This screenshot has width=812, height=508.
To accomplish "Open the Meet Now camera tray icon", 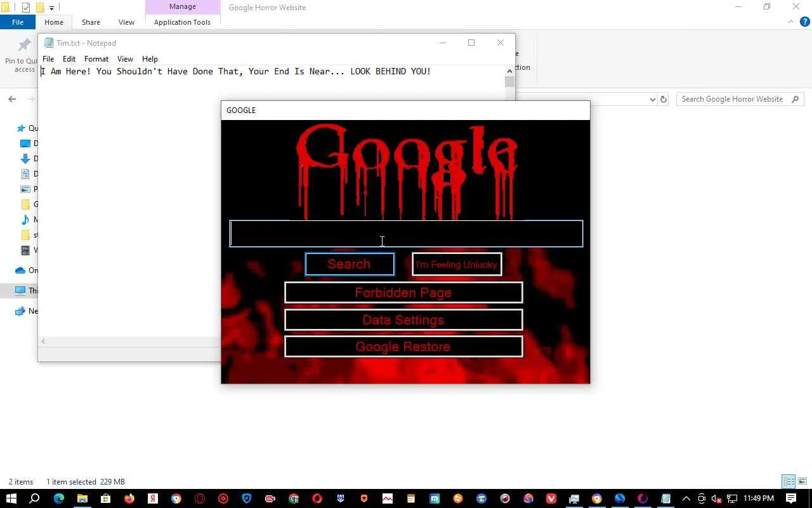I will click(x=702, y=498).
